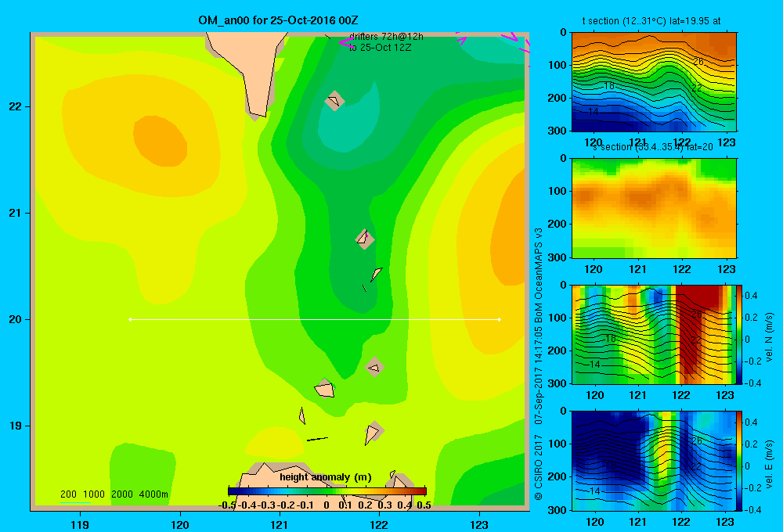Click the "-0.4" tick on vel. E color scale
This screenshot has width=783, height=532.
[x=752, y=509]
